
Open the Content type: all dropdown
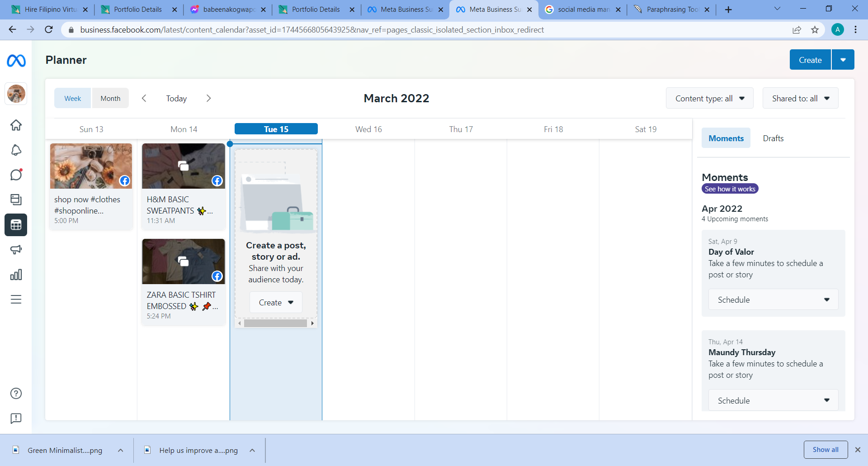coord(709,98)
